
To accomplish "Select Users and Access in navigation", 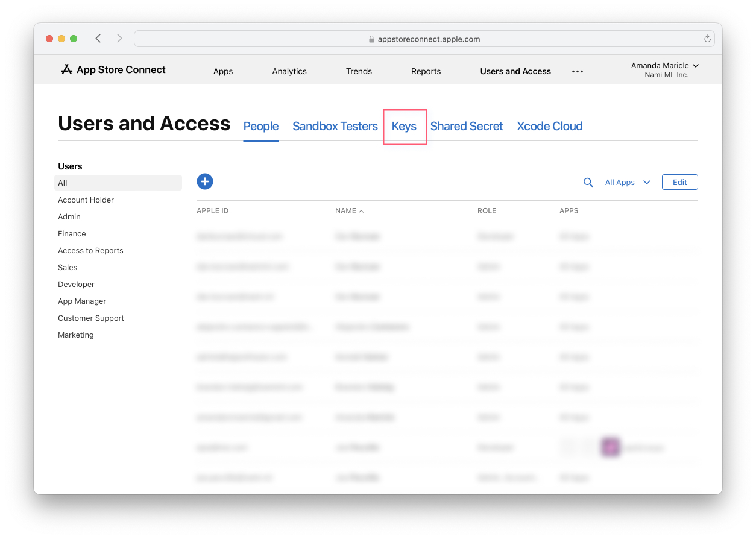I will (515, 71).
